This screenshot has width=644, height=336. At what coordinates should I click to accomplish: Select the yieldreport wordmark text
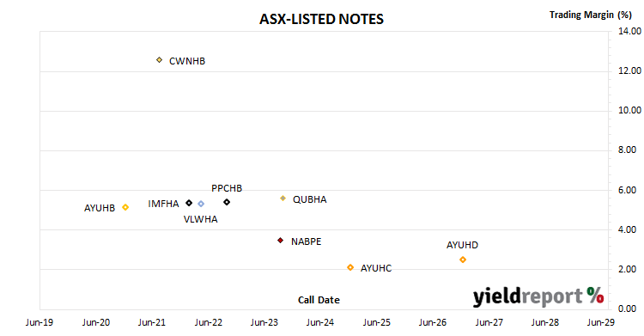(528, 296)
